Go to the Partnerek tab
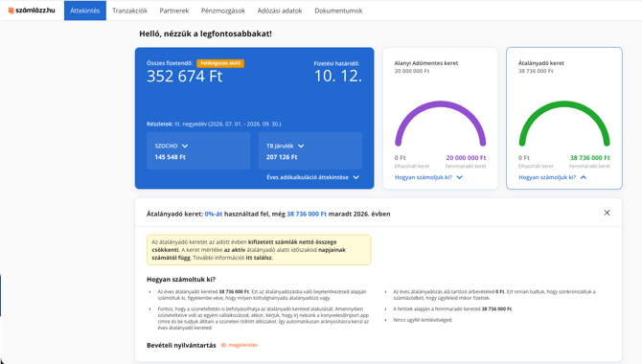The height and width of the screenshot is (364, 642). tap(174, 11)
